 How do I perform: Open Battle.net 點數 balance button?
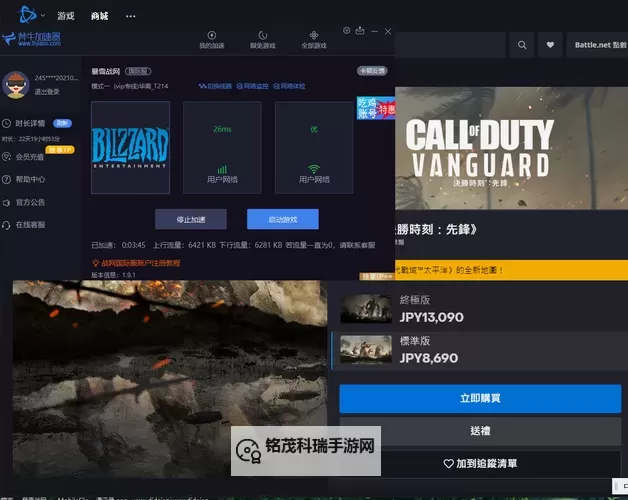598,45
